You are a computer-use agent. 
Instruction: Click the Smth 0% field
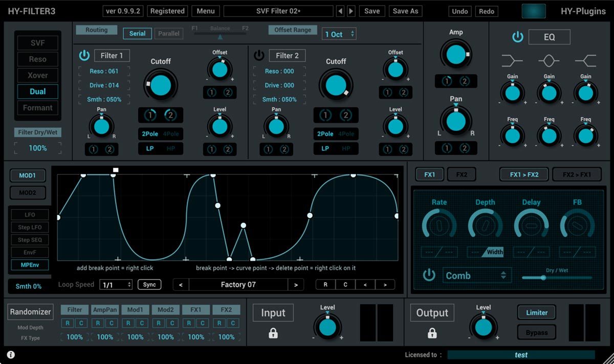(x=29, y=286)
